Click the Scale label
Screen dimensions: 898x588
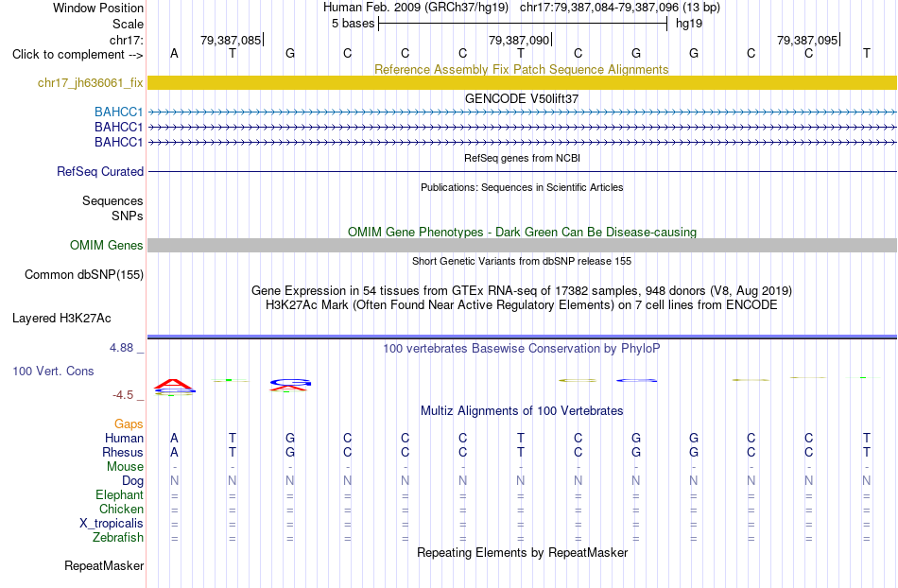128,24
